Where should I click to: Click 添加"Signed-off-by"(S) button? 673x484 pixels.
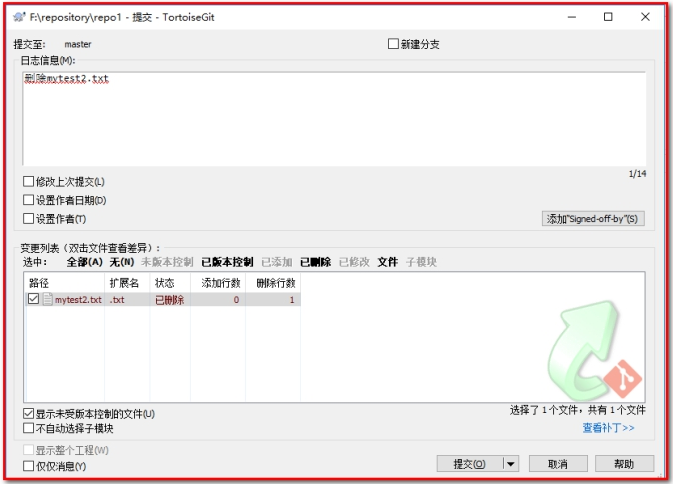[x=593, y=219]
